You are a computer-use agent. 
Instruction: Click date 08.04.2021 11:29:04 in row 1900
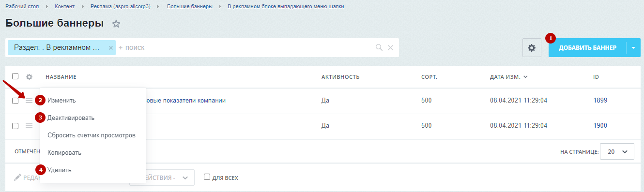[519, 126]
